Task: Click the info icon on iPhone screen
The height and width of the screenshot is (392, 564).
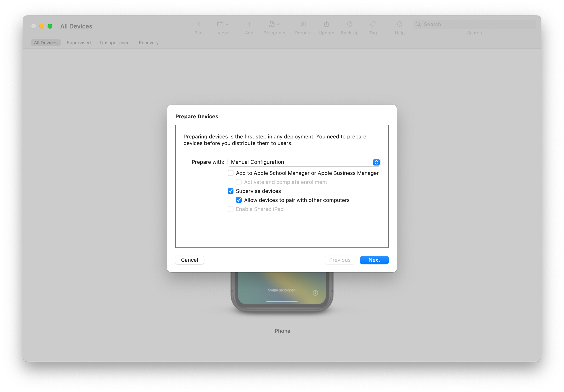Action: click(x=315, y=293)
